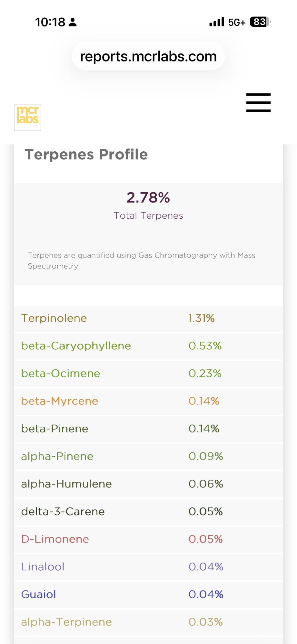Select the Terpinolene row
The image size is (297, 644).
(x=148, y=318)
